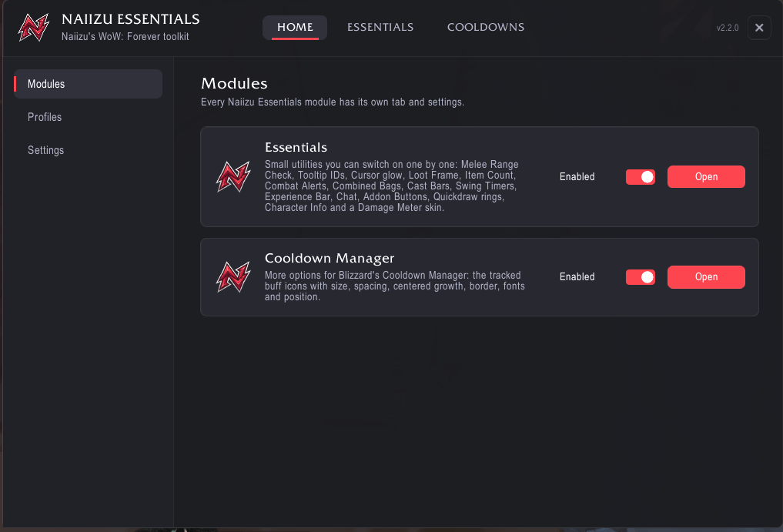Click the "Every Naiizu Essentials module" description line

333,102
